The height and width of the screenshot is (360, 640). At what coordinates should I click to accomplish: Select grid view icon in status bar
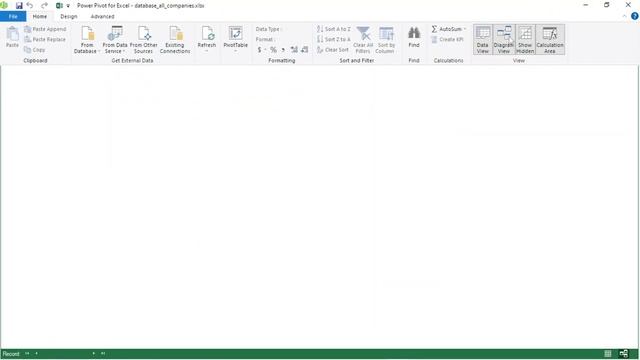pos(608,353)
